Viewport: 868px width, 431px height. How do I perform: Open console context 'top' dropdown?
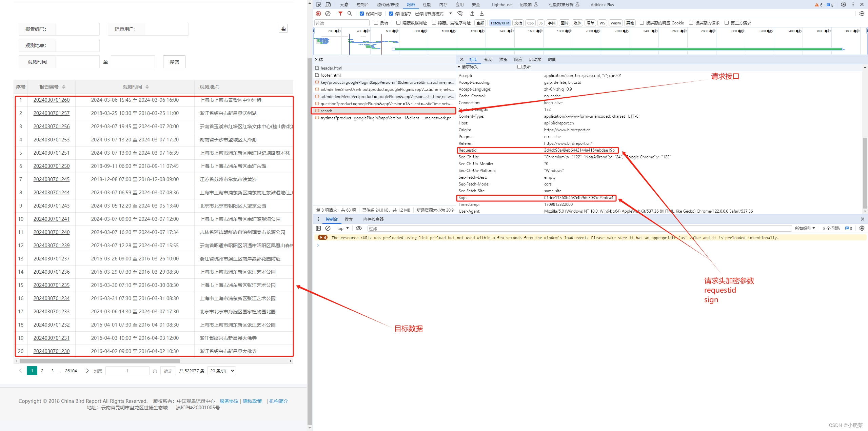click(x=343, y=228)
